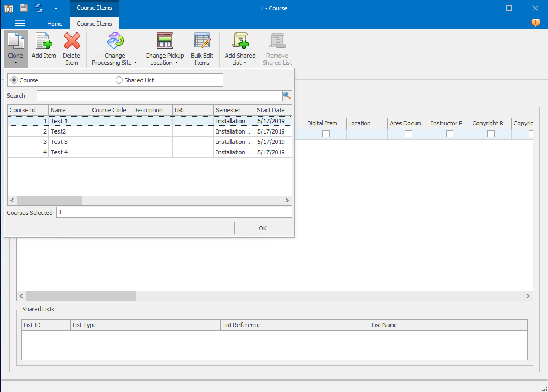Click the Save icon in the title bar
This screenshot has height=392, width=548.
24,8
